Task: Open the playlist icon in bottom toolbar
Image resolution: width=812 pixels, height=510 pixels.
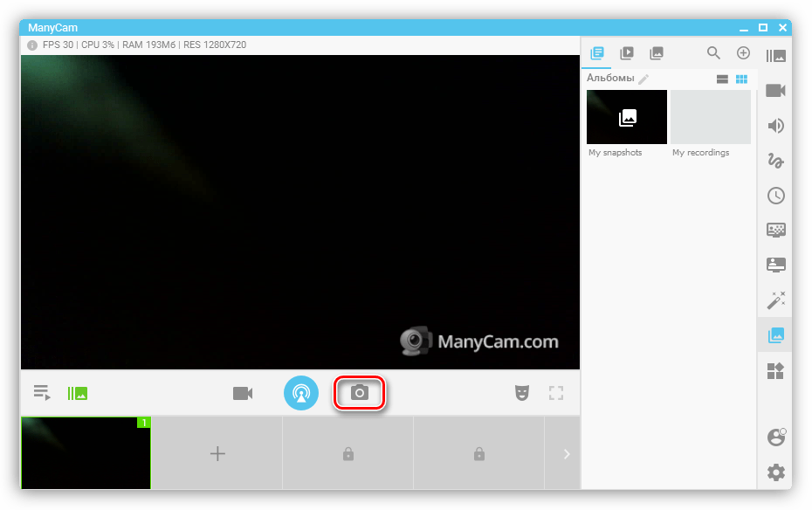Action: coord(42,393)
